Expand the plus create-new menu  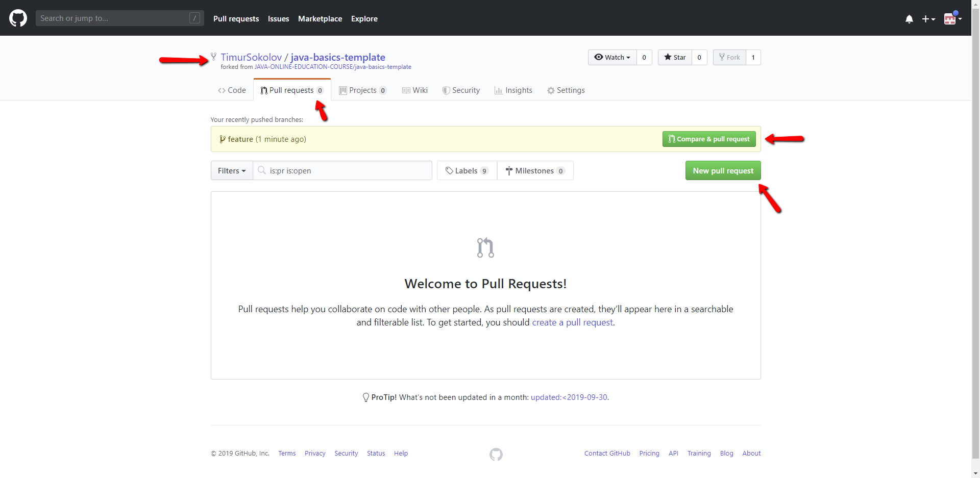(x=928, y=19)
